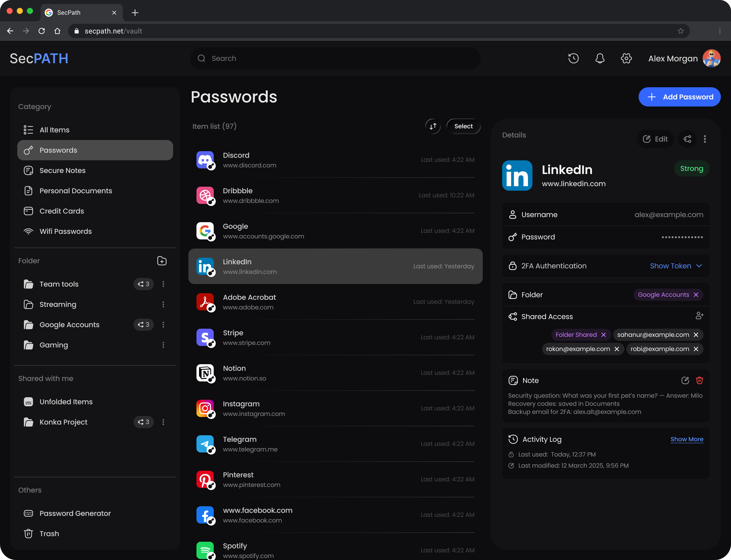The width and height of the screenshot is (731, 560).
Task: Open Google Accounts folder options menu
Action: click(163, 325)
